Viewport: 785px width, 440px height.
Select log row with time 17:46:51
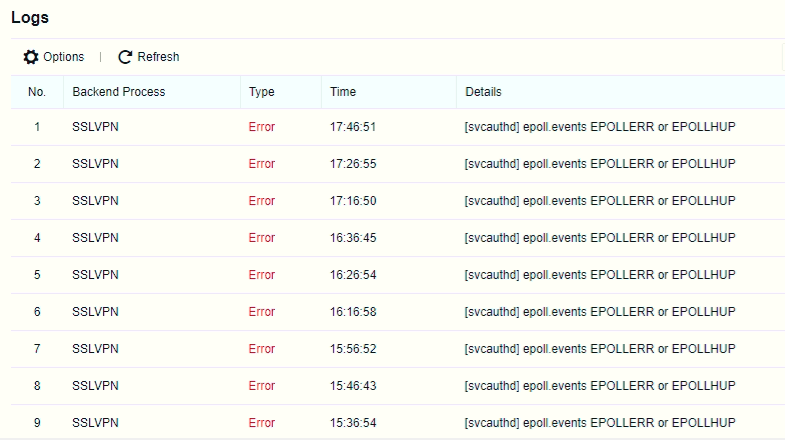[x=352, y=127]
